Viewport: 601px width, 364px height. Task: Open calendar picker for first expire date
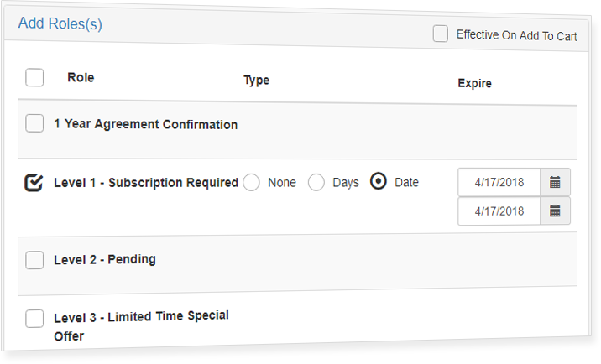(x=555, y=182)
